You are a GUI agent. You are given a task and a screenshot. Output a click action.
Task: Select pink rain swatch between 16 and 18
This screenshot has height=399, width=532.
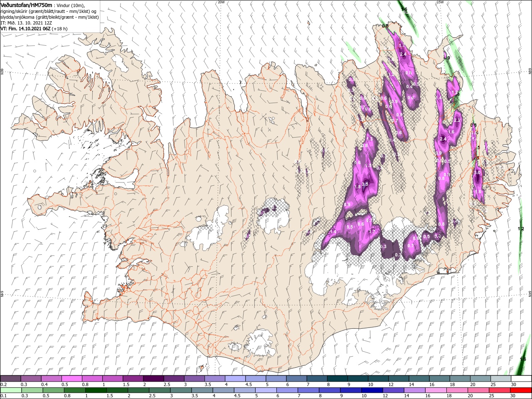pyautogui.click(x=436, y=390)
